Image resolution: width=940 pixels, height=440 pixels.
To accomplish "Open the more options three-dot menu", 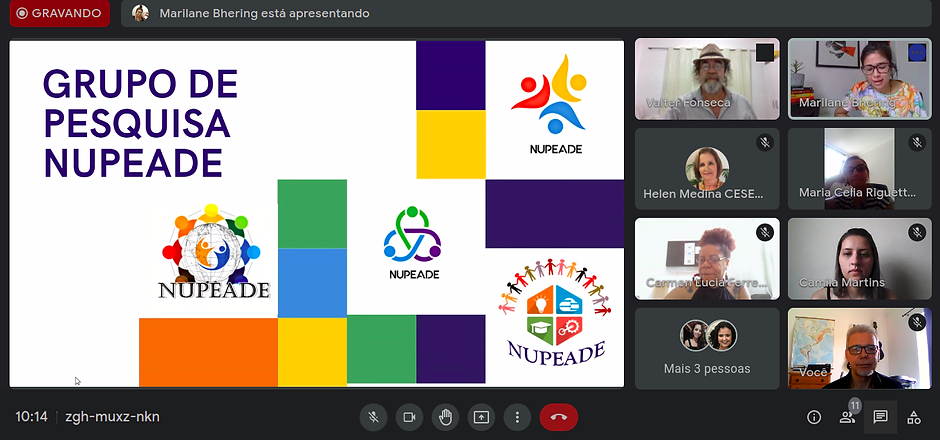I will (517, 417).
